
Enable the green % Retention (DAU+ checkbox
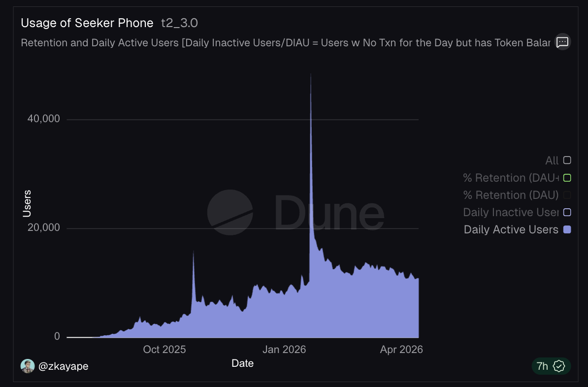pos(567,178)
